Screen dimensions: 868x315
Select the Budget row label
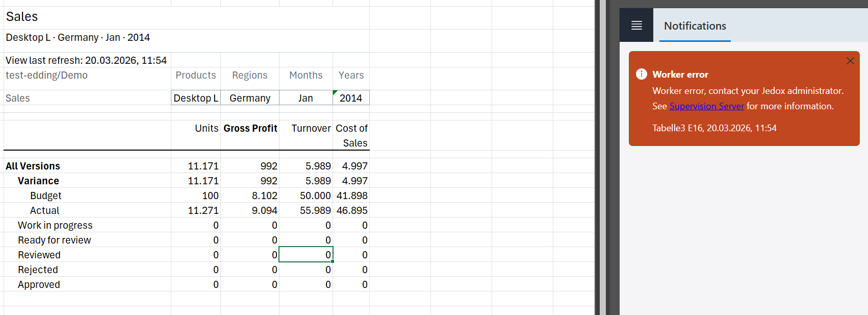coord(45,196)
